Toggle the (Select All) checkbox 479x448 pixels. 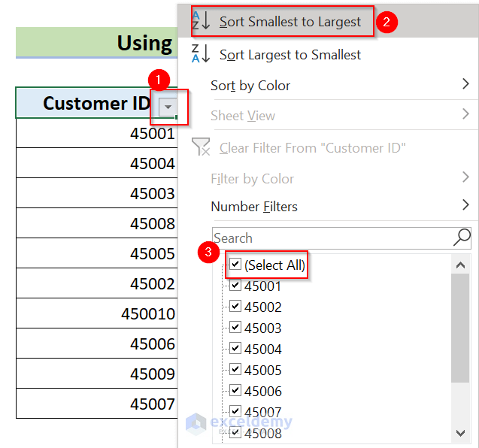235,265
